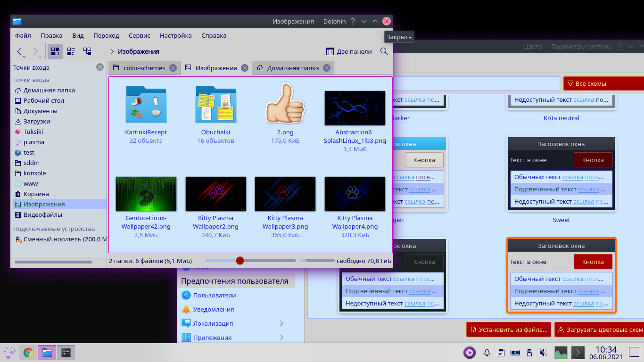Image resolution: width=644 pixels, height=362 pixels.
Task: Select the Сменный носитель removable device
Action: pyautogui.click(x=59, y=239)
